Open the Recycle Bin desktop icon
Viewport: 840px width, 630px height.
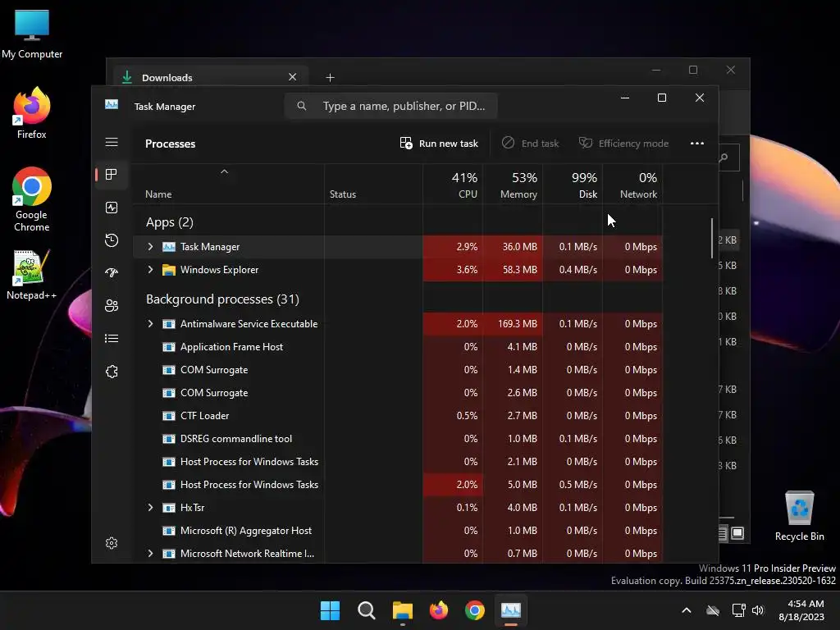coord(799,516)
